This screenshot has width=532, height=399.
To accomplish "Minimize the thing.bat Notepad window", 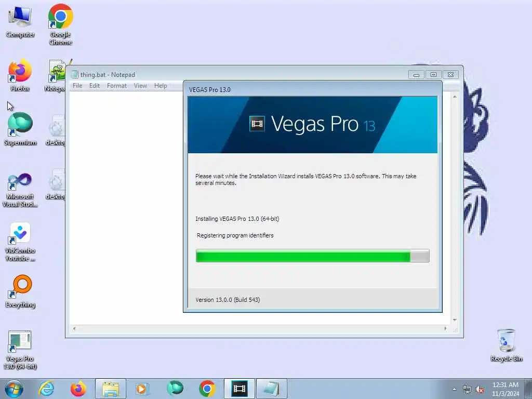I will click(x=416, y=75).
